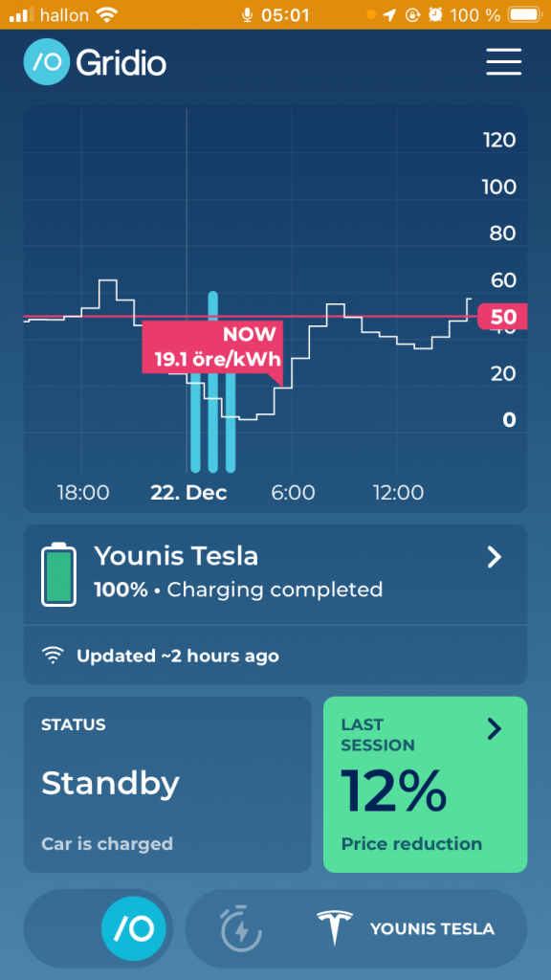The image size is (551, 980).
Task: Tap the Gridio logo icon
Action: (x=46, y=61)
